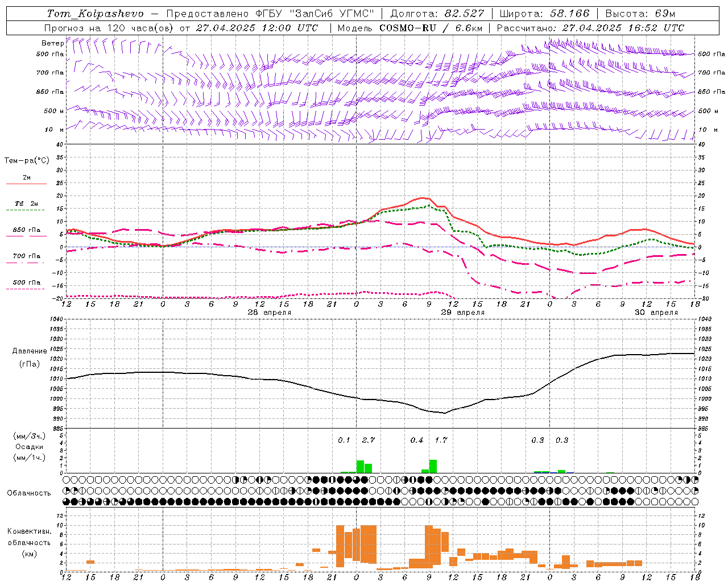
Task: Click the "Тем-ра(°C)" axis label
Action: [x=27, y=161]
